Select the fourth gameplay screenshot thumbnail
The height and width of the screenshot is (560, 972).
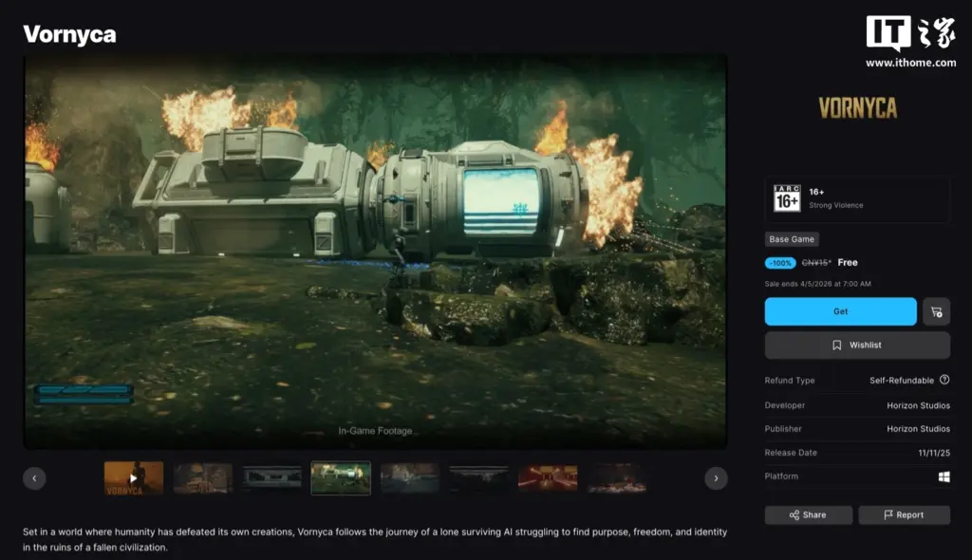[341, 478]
